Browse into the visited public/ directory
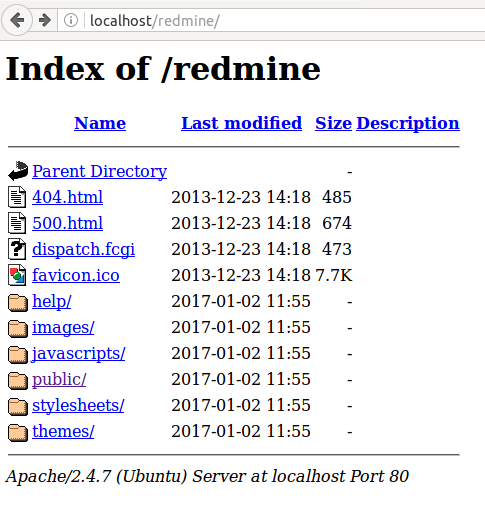The width and height of the screenshot is (485, 531). tap(59, 380)
